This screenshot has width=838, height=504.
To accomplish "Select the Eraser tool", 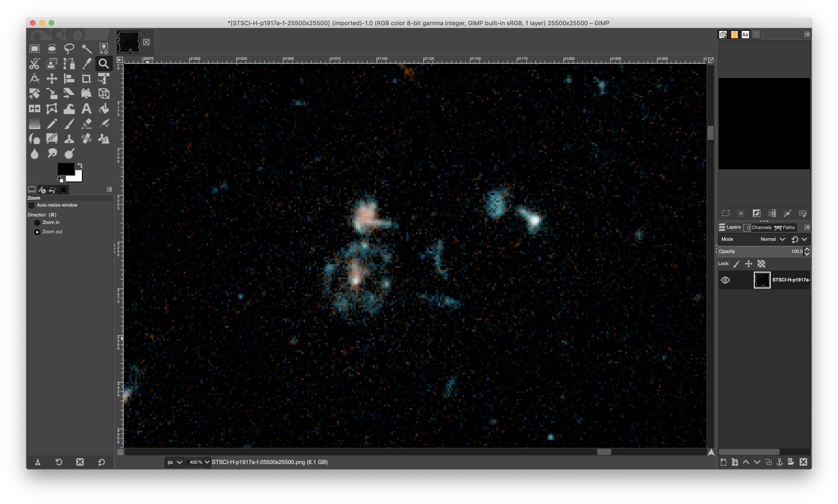I will coord(86,124).
